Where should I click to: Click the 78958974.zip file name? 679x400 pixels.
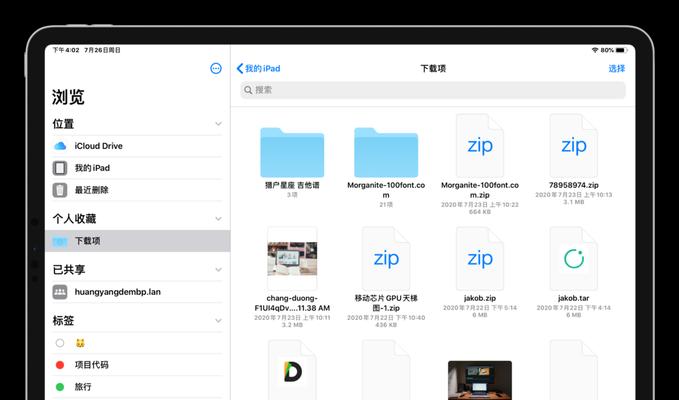[573, 185]
